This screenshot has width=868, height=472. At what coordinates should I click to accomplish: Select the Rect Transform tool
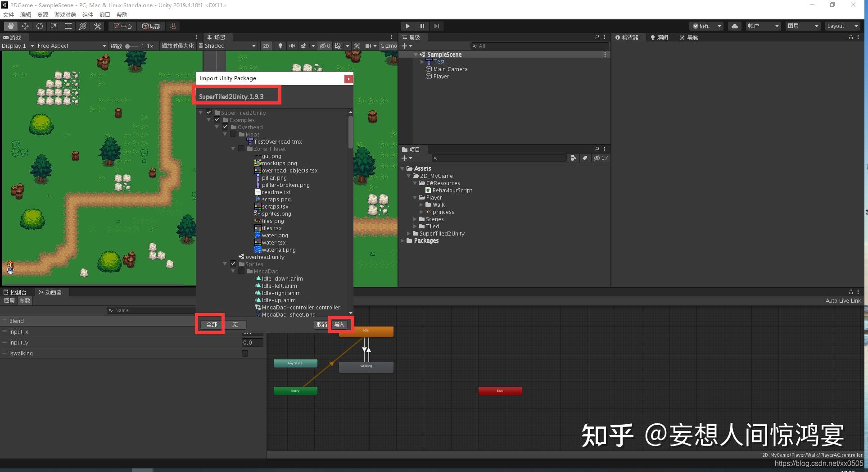[68, 26]
